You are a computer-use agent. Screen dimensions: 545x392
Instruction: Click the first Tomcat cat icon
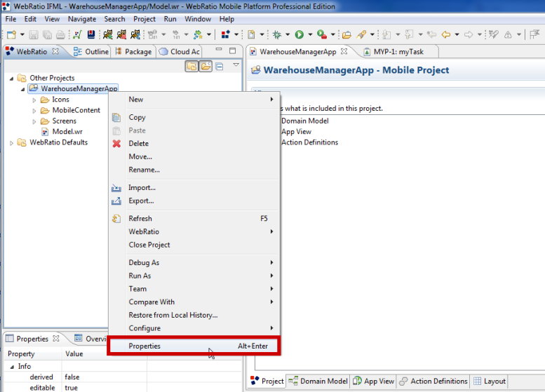tap(108, 34)
